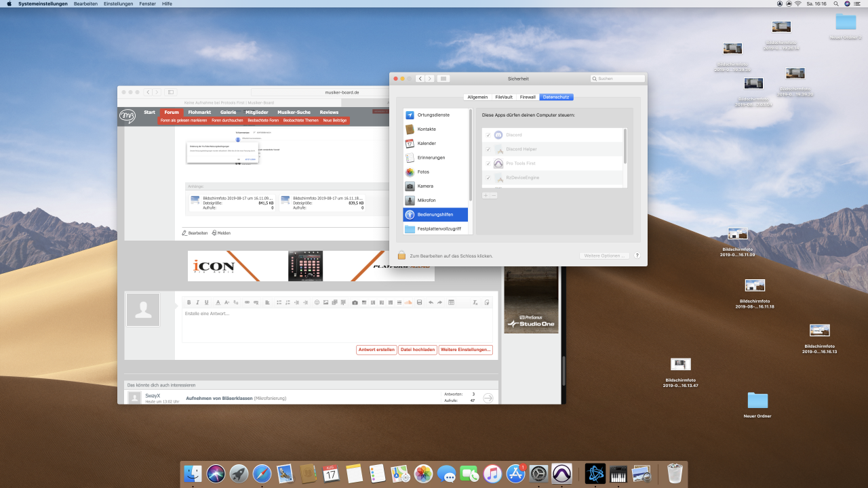The image size is (868, 488).
Task: Toggle the Discord Helper checkbox
Action: click(488, 149)
